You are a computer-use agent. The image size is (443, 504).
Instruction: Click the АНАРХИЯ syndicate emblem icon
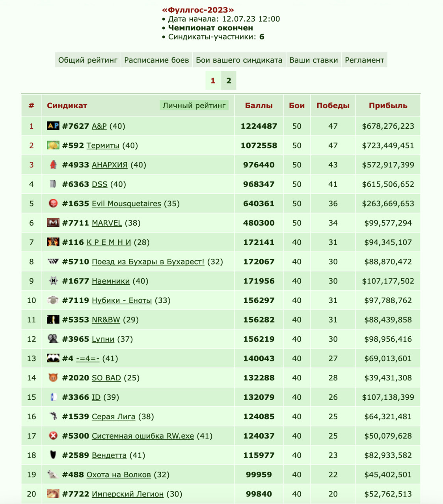[x=53, y=165]
